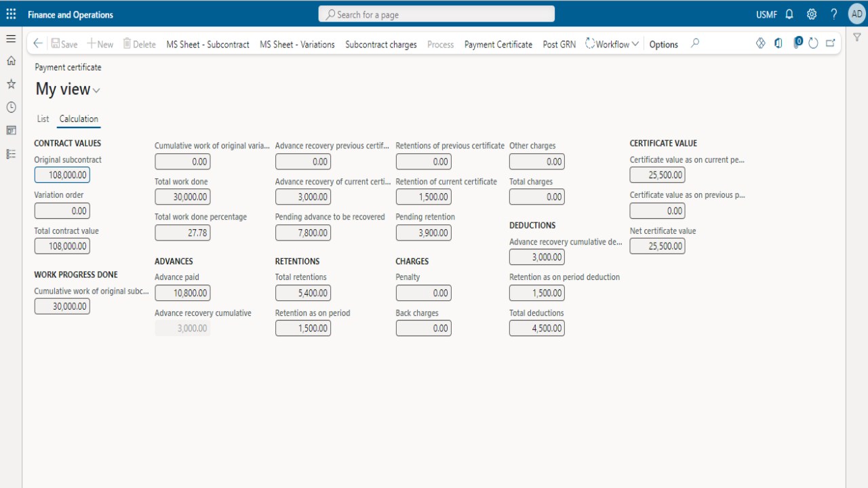Screen dimensions: 868x488
Task: Click the Net certificate value field
Action: [657, 246]
